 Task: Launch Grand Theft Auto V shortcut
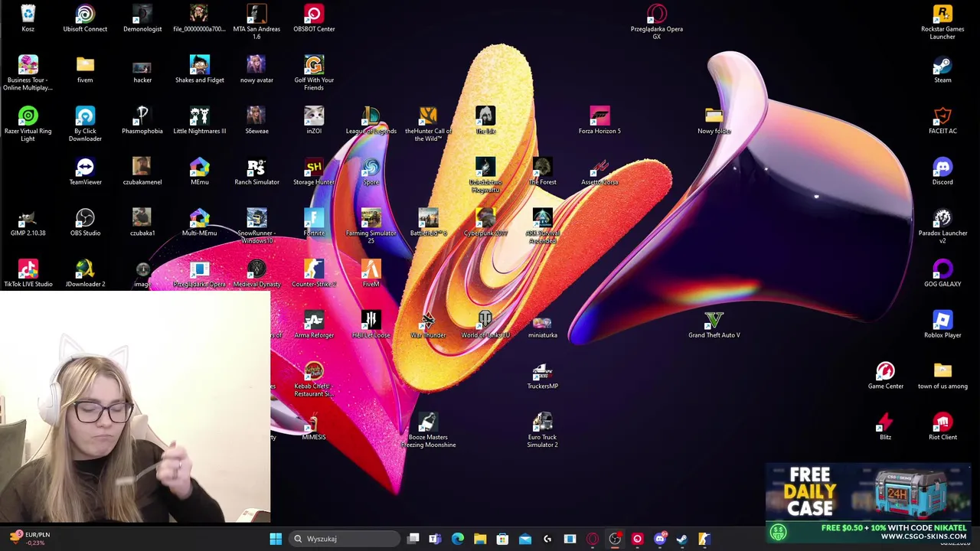(714, 324)
